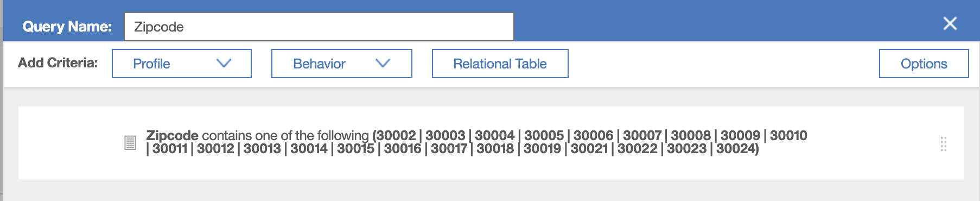This screenshot has width=980, height=201.
Task: Click zip code 30011 on second line
Action: [170, 148]
